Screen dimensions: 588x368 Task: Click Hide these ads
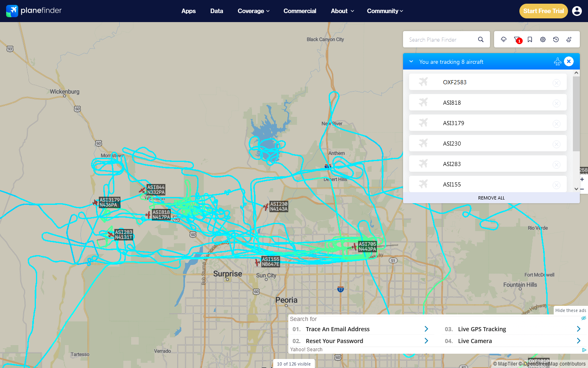point(571,310)
